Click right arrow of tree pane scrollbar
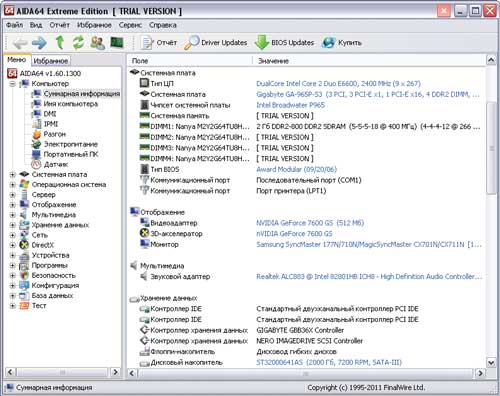 coord(115,372)
